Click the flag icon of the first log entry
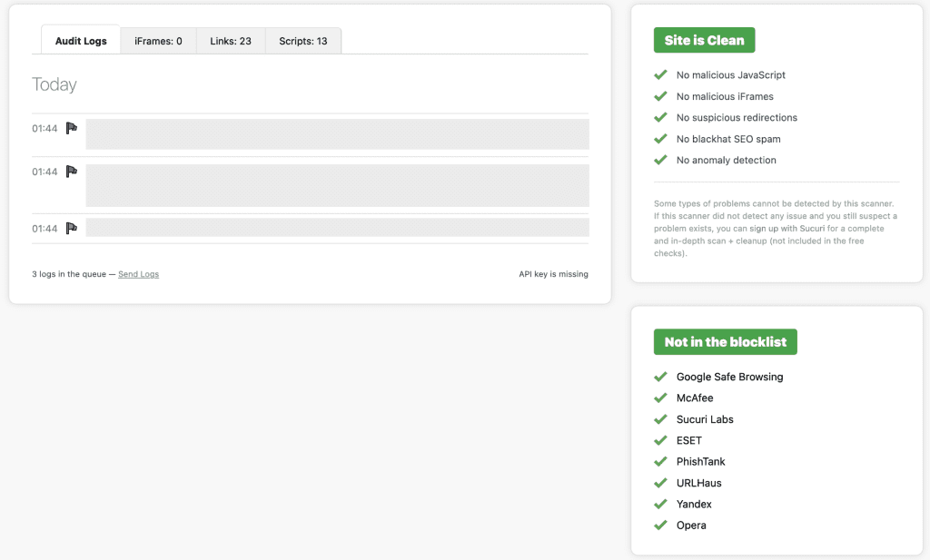The width and height of the screenshot is (930, 560). click(72, 128)
